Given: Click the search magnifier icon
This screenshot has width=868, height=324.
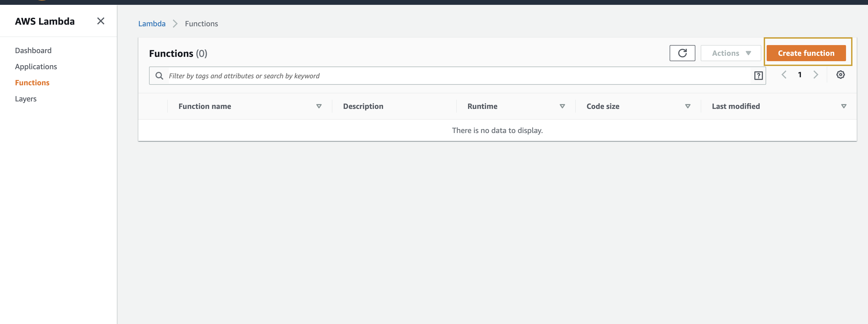Looking at the screenshot, I should coord(159,76).
